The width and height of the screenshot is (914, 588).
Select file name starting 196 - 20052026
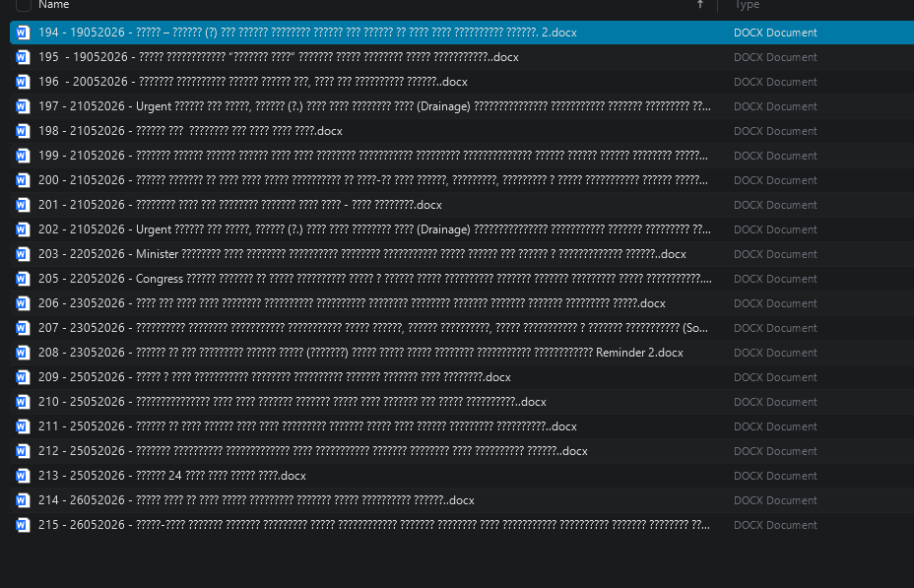coord(253,82)
